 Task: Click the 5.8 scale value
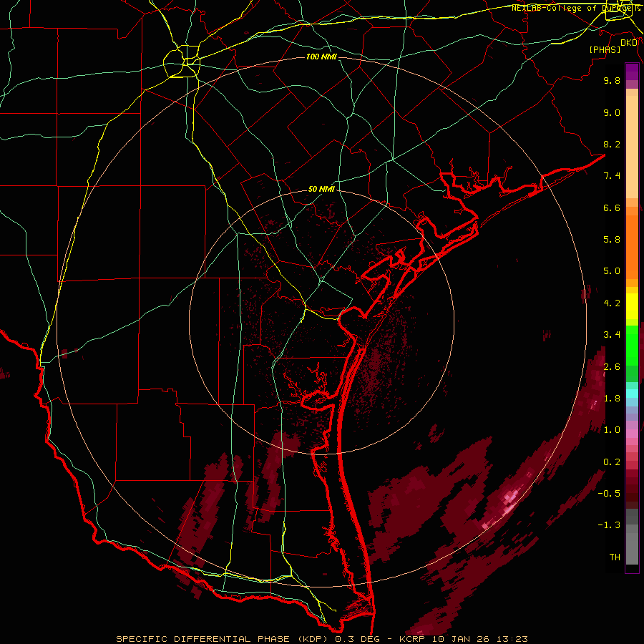[x=612, y=240]
